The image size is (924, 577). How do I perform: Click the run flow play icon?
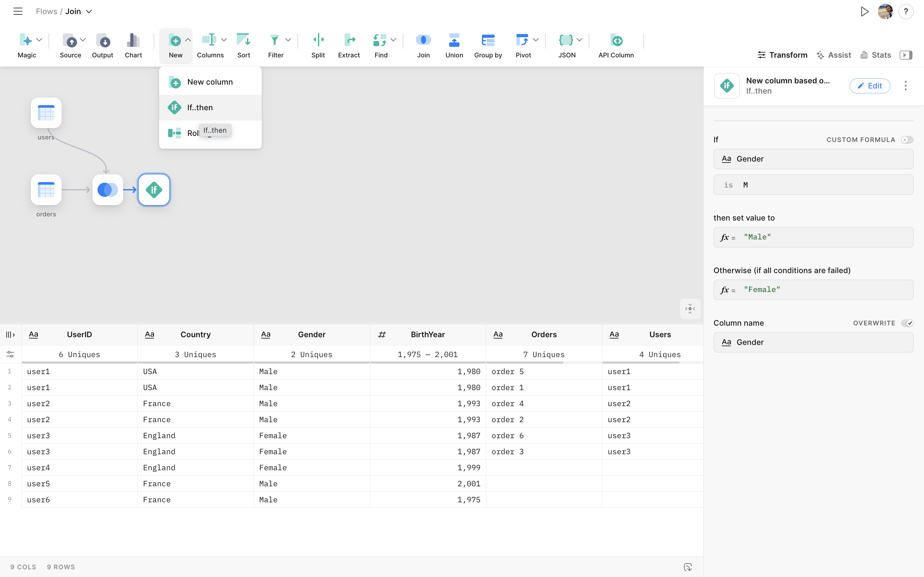864,12
